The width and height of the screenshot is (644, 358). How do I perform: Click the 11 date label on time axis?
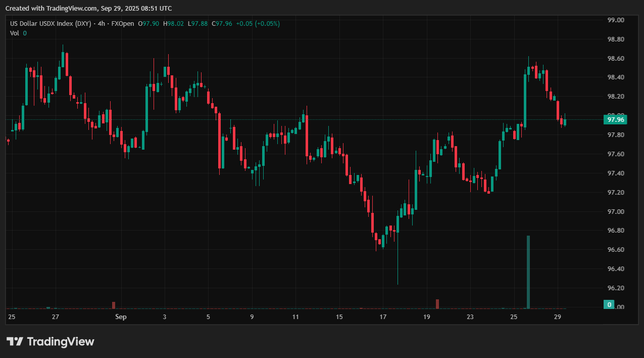pos(295,317)
